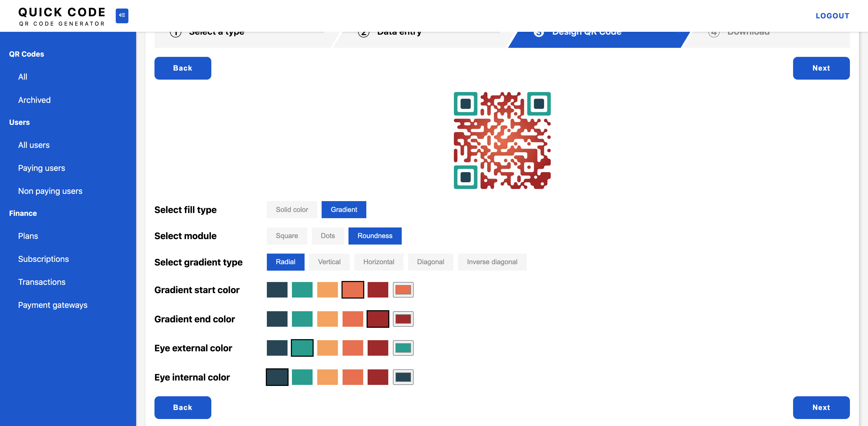
Task: Pick teal Gradient start color
Action: tap(302, 290)
